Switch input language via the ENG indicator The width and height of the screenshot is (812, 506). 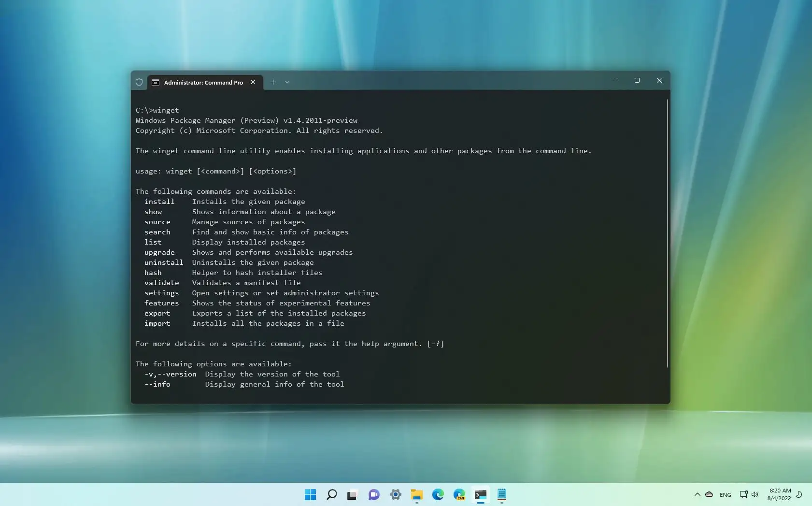point(725,494)
